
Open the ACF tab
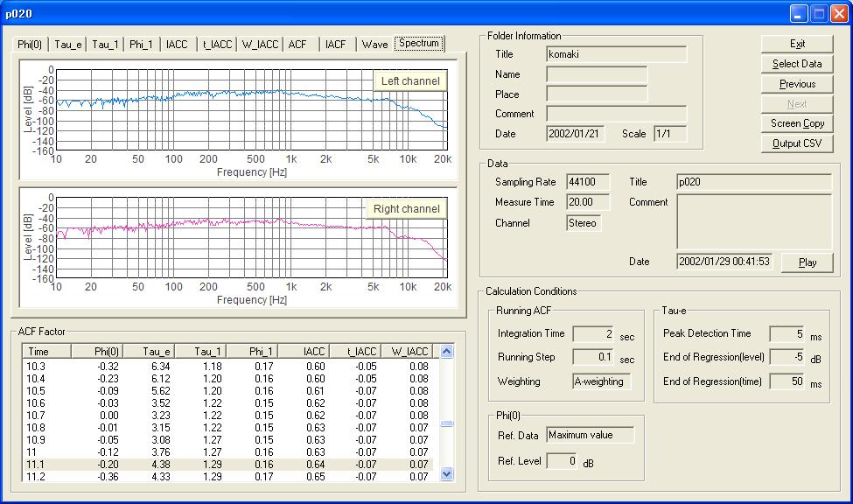tap(297, 45)
